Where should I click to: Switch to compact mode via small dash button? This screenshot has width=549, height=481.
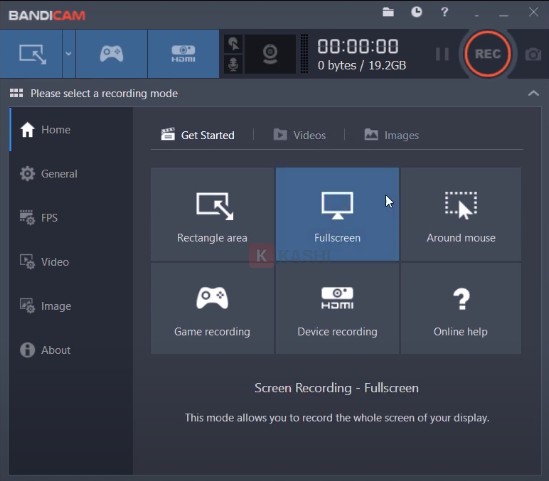[x=477, y=15]
